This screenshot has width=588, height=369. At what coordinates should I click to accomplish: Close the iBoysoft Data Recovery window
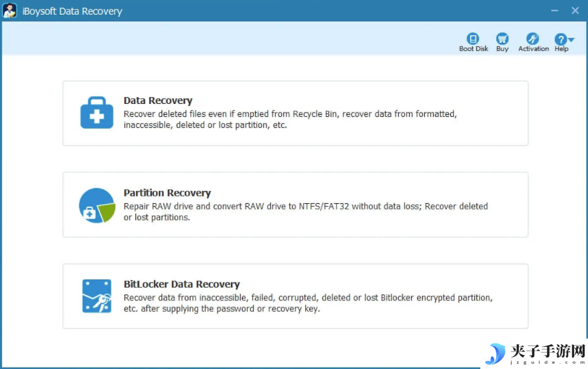coord(575,10)
